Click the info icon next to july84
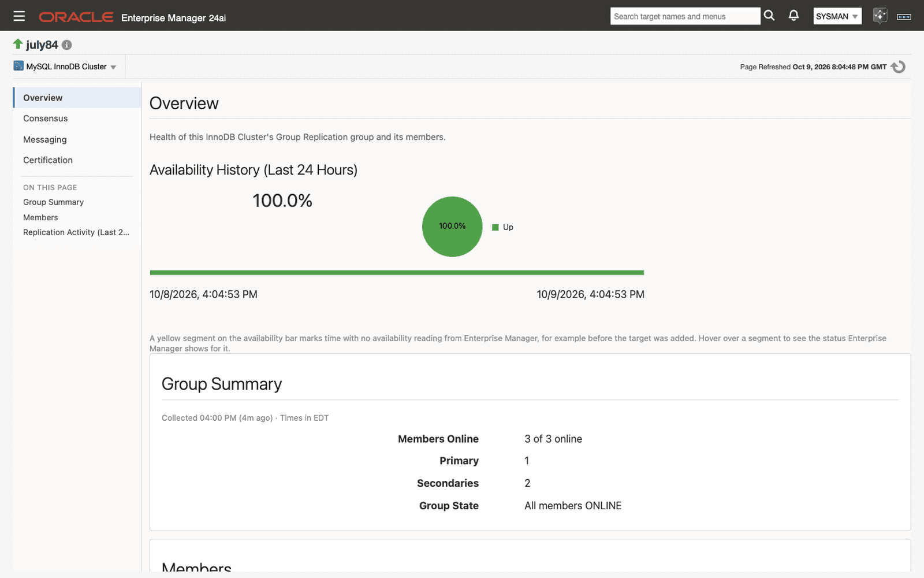The image size is (924, 578). 67,45
